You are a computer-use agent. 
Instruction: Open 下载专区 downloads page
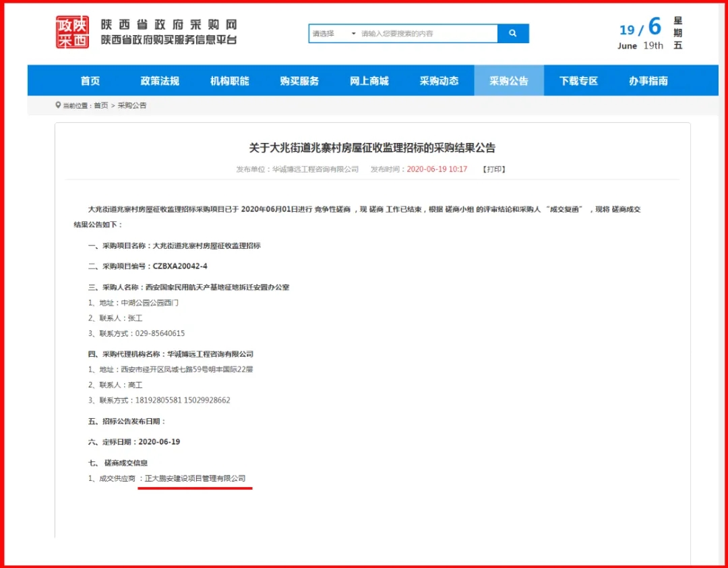coord(578,81)
